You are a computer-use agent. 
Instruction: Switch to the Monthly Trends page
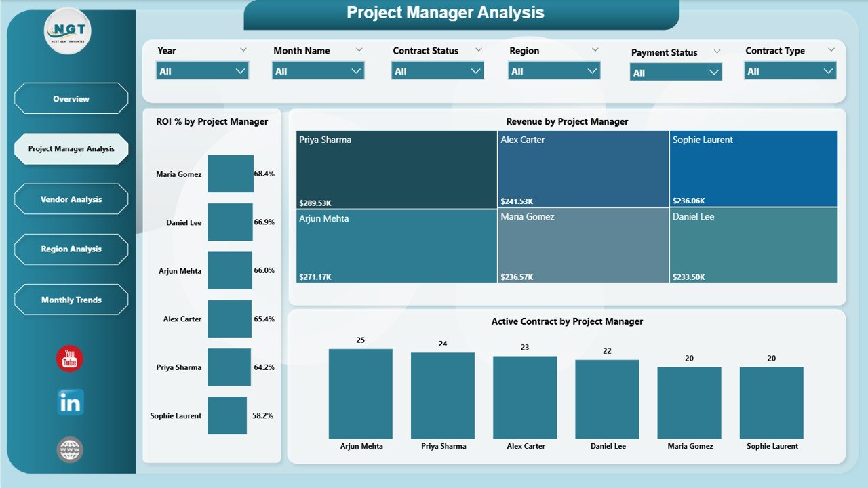tap(71, 299)
